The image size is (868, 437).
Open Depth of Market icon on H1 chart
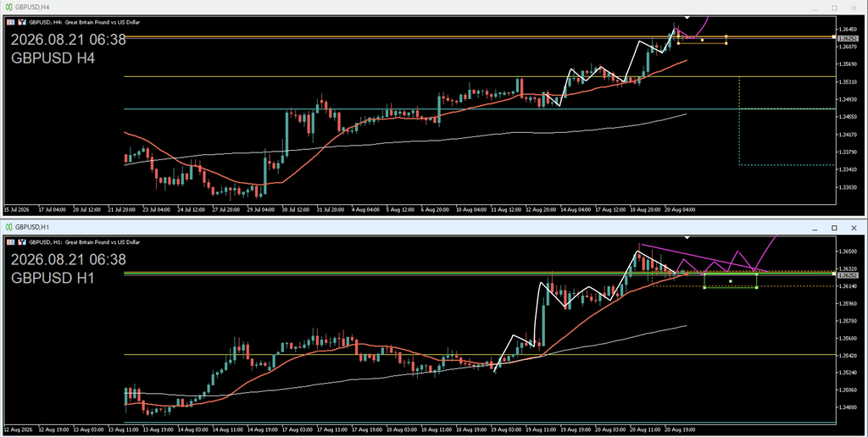pyautogui.click(x=11, y=241)
